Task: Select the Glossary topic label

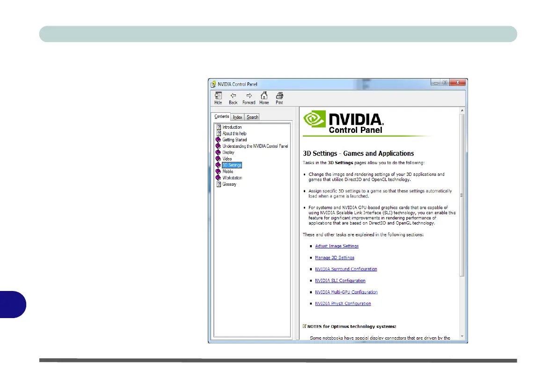Action: pyautogui.click(x=229, y=184)
